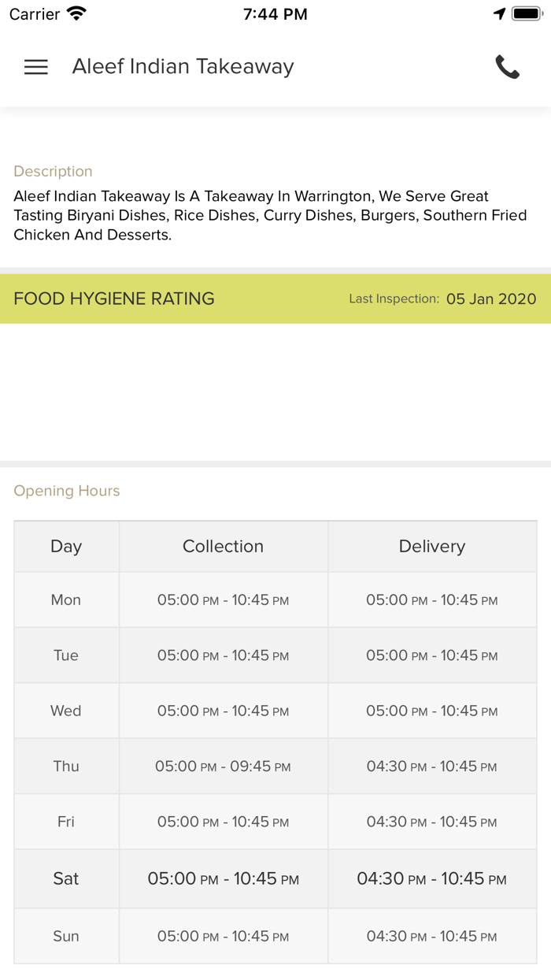The image size is (551, 980).
Task: Select the FOOD HYGIENE RATING banner
Action: pos(113,299)
